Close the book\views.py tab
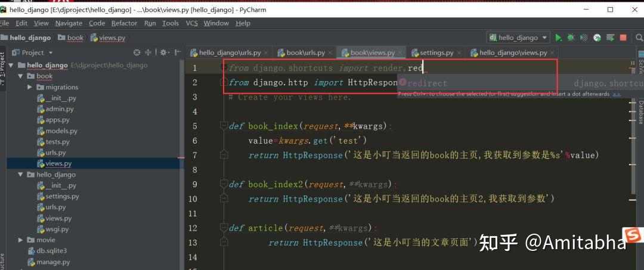The image size is (644, 270). (x=401, y=53)
